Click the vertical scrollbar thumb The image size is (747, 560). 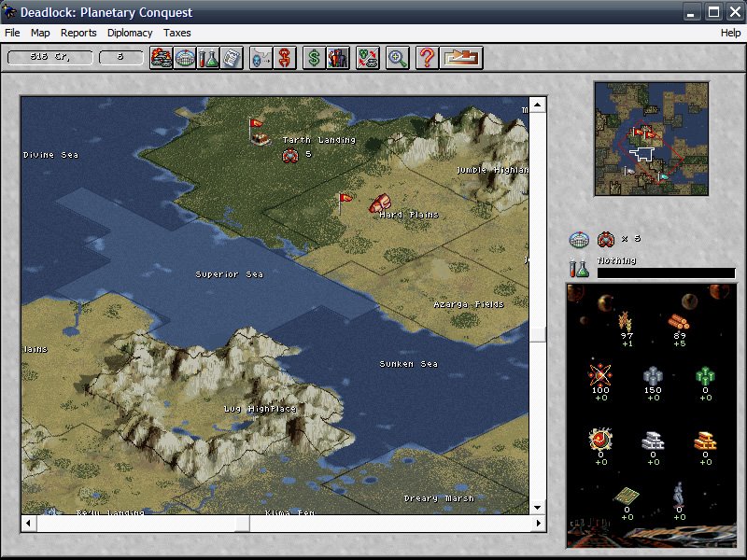[538, 334]
